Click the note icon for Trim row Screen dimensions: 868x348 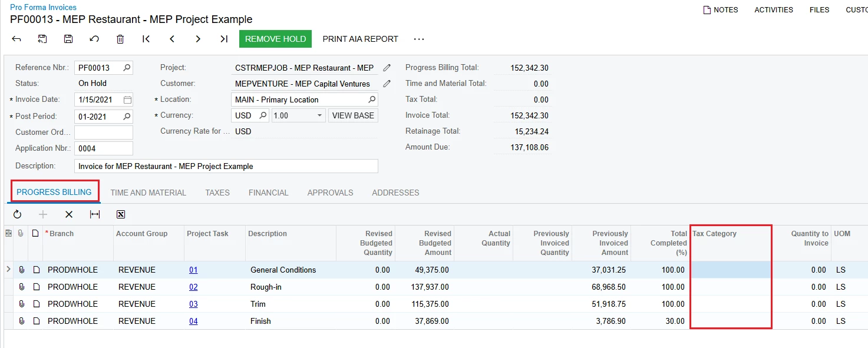(36, 304)
